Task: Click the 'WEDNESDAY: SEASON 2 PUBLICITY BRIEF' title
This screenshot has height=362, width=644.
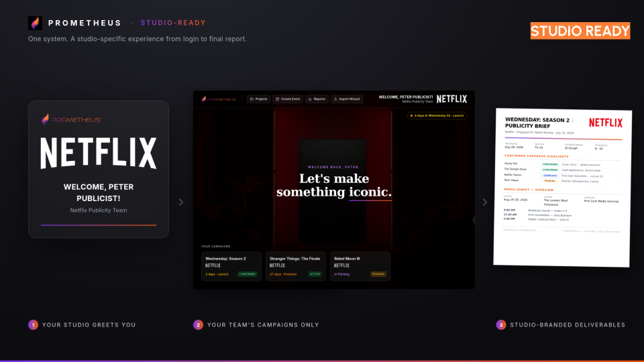Action: (537, 123)
